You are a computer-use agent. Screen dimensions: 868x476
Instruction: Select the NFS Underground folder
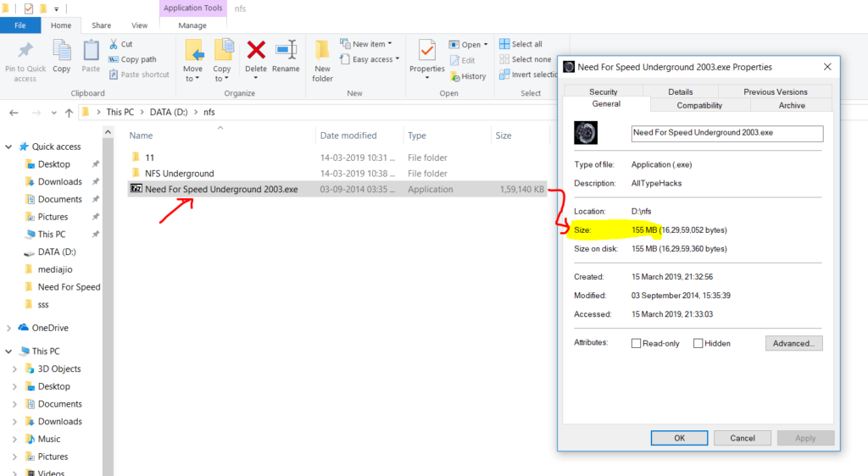tap(179, 174)
